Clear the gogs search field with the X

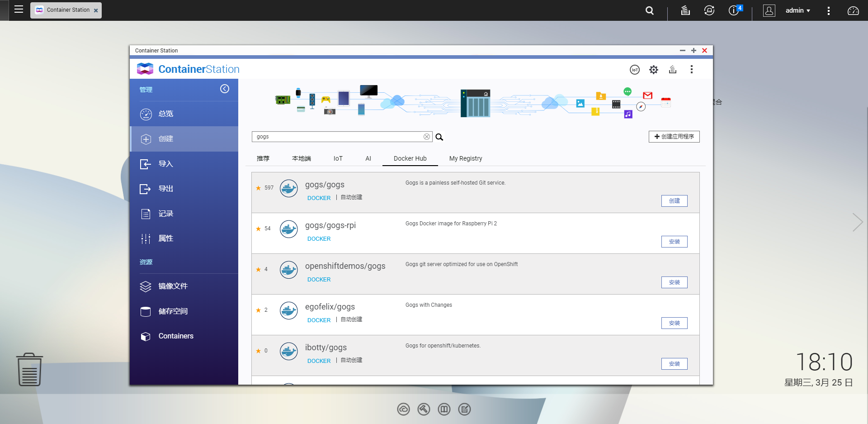[426, 136]
